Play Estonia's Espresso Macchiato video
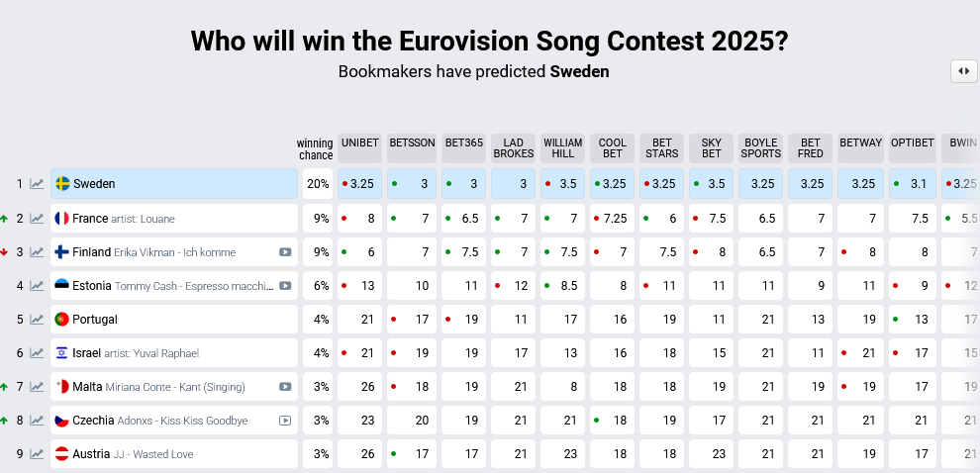 (285, 286)
